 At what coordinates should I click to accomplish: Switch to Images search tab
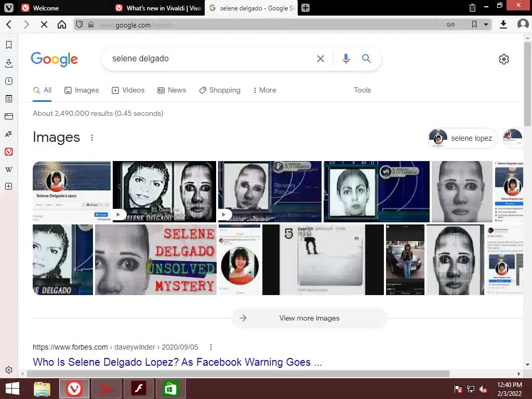pos(82,90)
